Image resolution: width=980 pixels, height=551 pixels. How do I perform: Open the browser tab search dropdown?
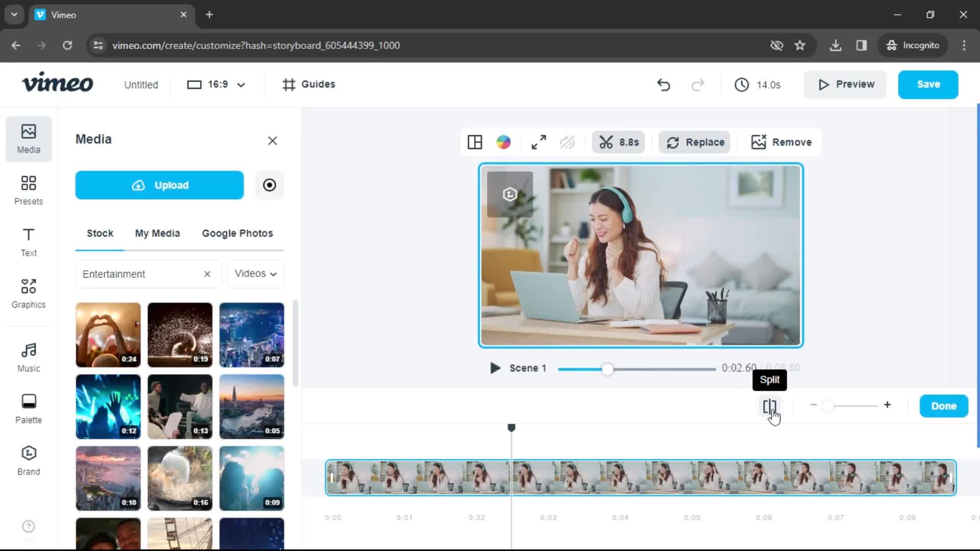click(14, 15)
